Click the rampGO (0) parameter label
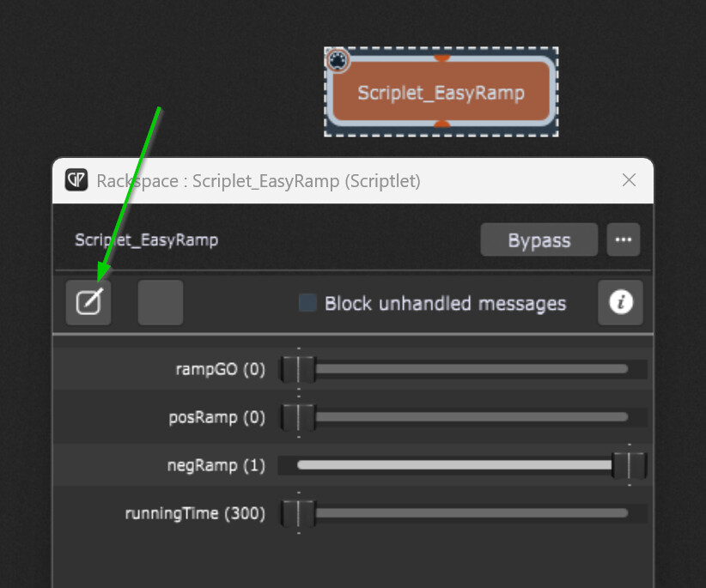Screen dimensions: 706x588 pyautogui.click(x=220, y=369)
